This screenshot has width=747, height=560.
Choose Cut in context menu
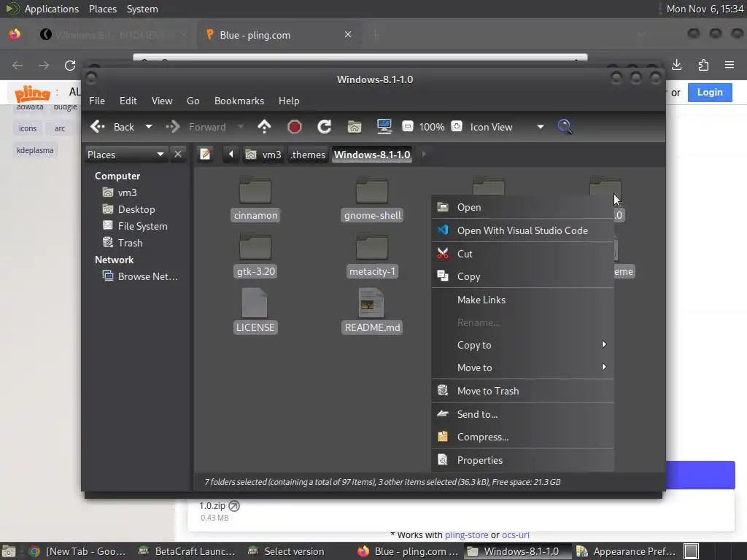522,254
